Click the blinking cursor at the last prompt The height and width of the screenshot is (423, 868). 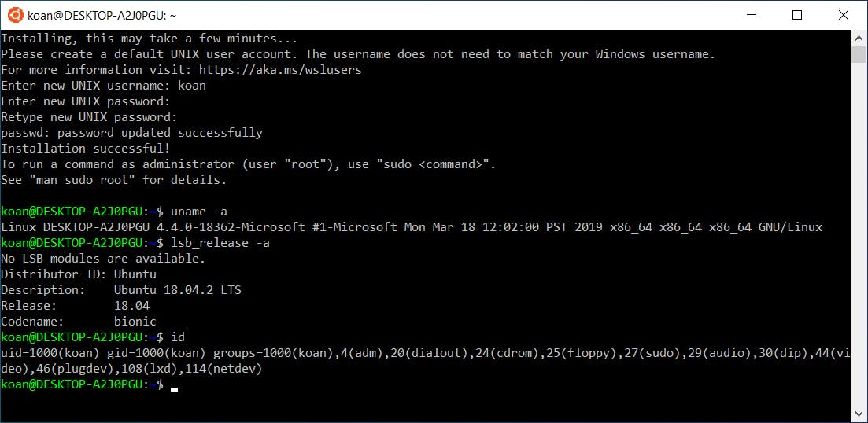tap(174, 387)
